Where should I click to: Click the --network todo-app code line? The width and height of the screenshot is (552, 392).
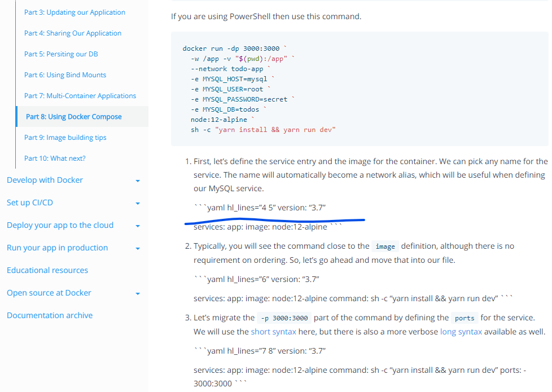coord(231,69)
